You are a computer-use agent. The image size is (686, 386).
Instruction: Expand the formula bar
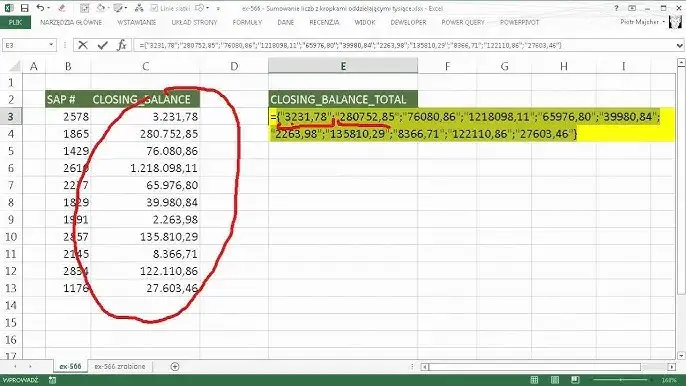coord(679,45)
